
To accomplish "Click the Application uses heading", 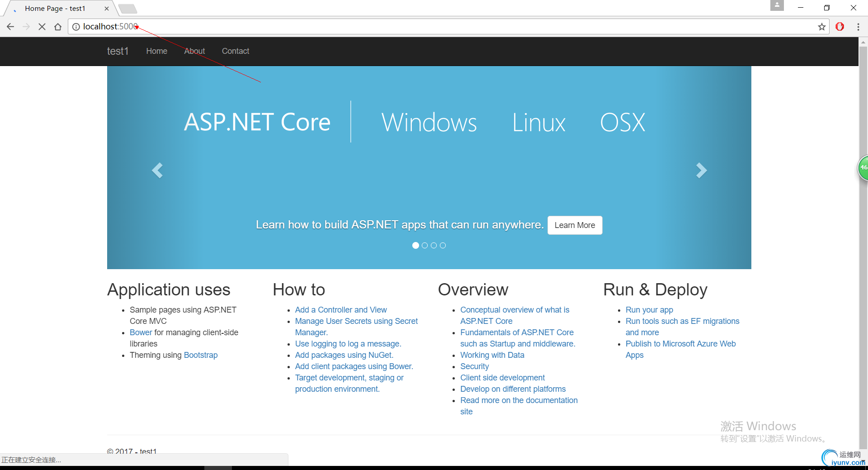I will tap(169, 290).
